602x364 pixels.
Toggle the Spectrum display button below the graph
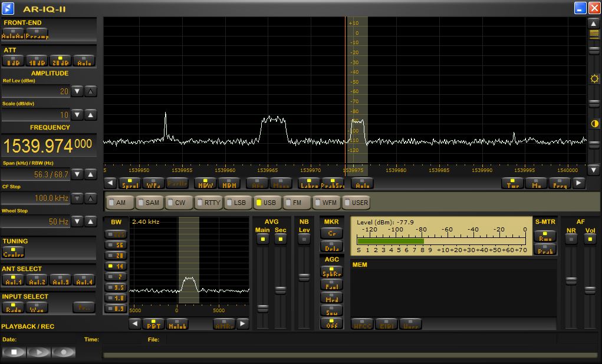(130, 183)
